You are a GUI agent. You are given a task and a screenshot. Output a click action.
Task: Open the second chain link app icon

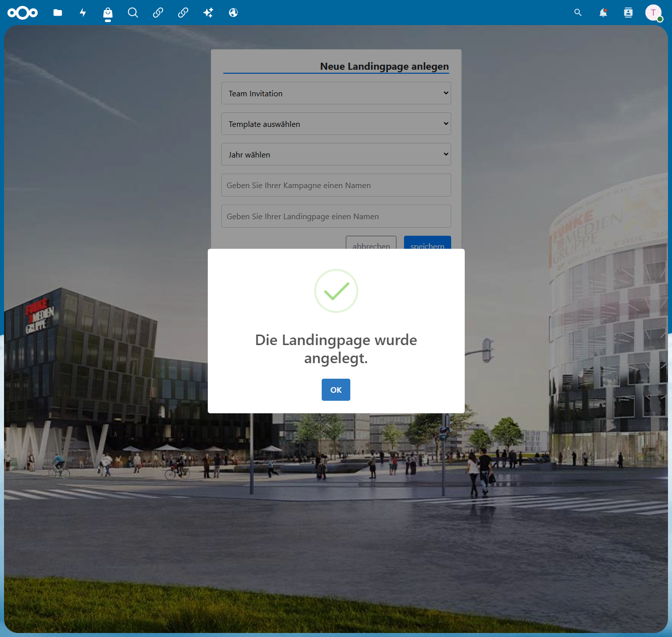point(183,13)
